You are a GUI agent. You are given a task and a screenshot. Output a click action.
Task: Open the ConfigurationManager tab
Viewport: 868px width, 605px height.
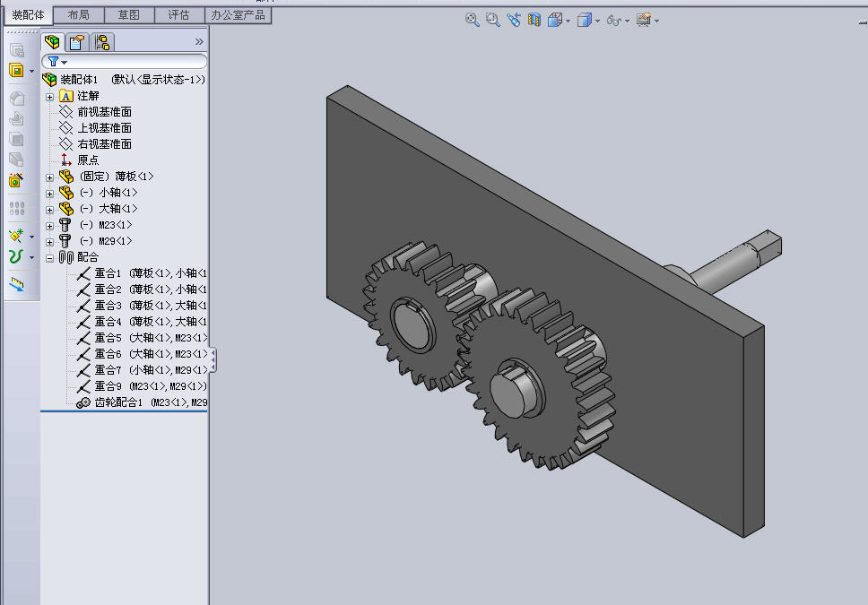coord(102,42)
